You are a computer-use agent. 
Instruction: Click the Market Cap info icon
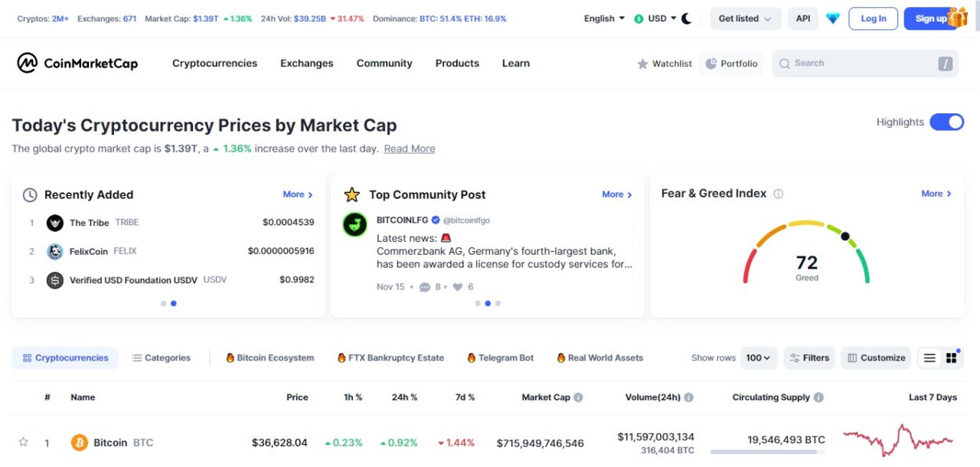click(578, 397)
